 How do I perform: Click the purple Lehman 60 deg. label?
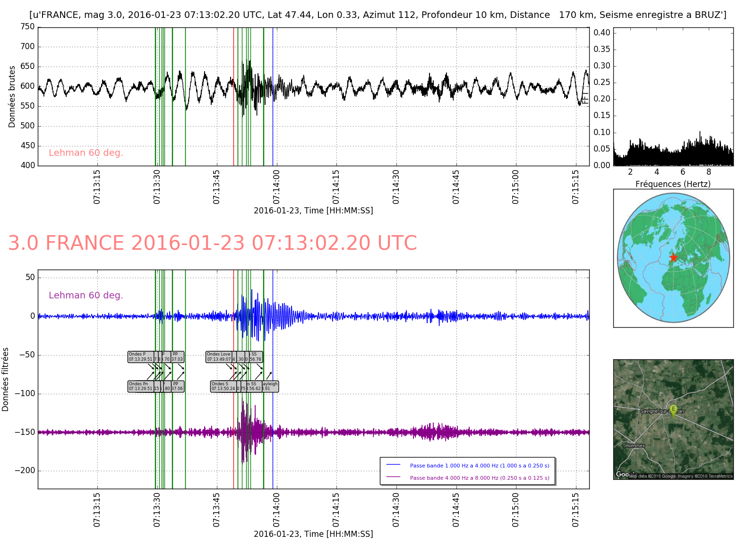point(86,296)
